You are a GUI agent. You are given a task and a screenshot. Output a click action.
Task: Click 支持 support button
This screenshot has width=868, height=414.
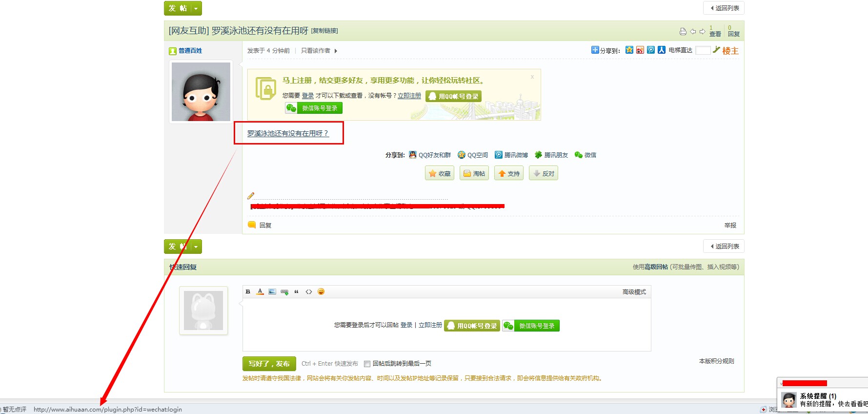tap(509, 173)
